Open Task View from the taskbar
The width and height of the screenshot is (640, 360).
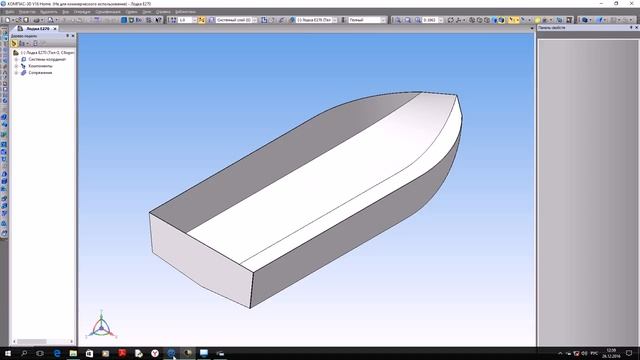[x=40, y=353]
